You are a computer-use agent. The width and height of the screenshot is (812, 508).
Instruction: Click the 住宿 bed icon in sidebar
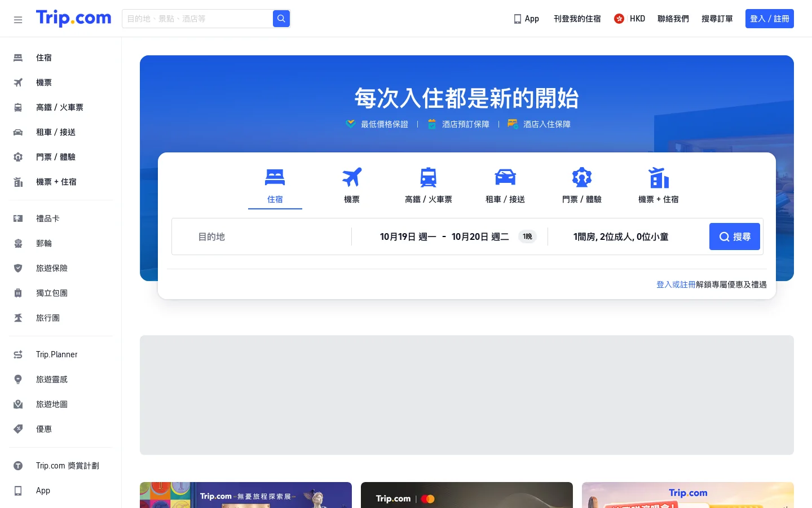click(18, 58)
